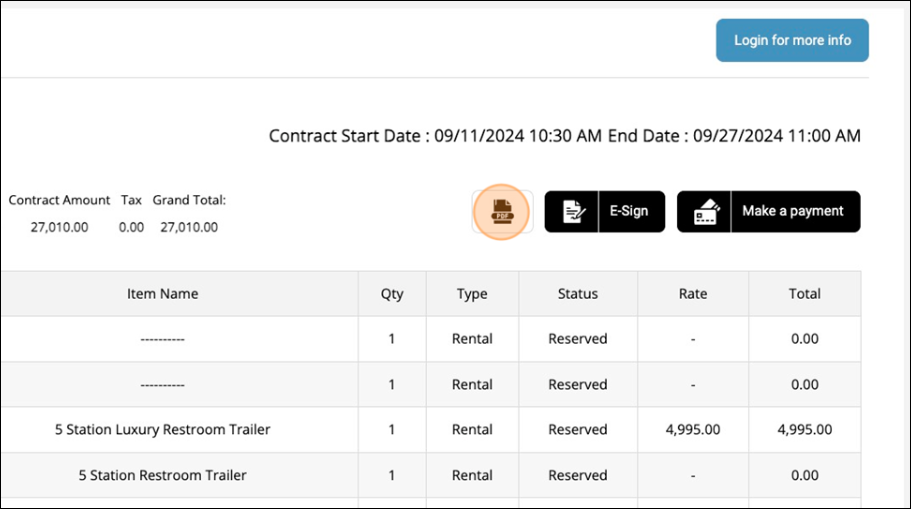Image resolution: width=911 pixels, height=509 pixels.
Task: Click the E-Sign button label
Action: pyautogui.click(x=629, y=212)
